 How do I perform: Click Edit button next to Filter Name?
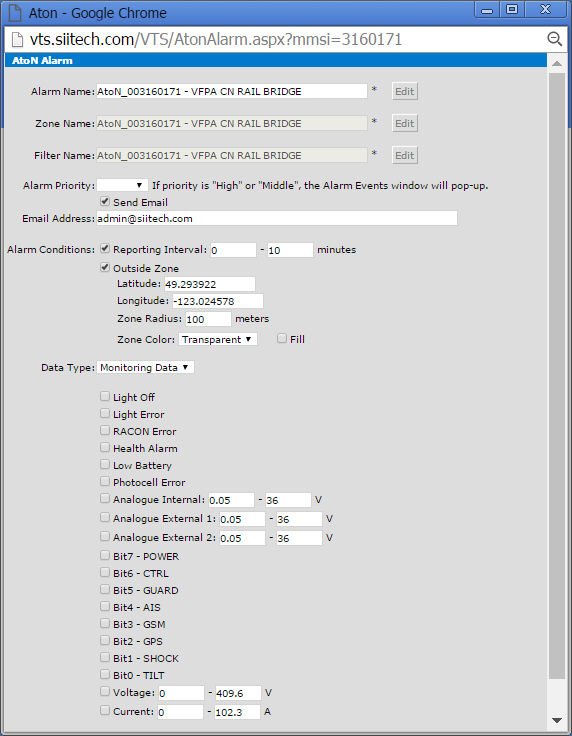coord(404,155)
